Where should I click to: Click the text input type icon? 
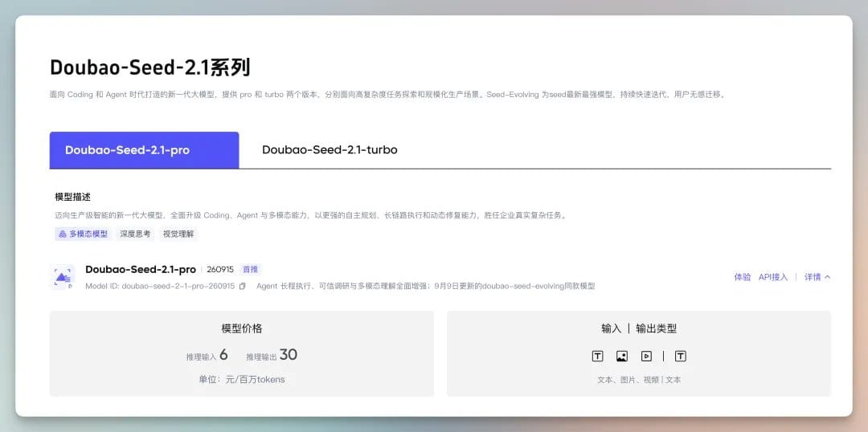tap(597, 357)
